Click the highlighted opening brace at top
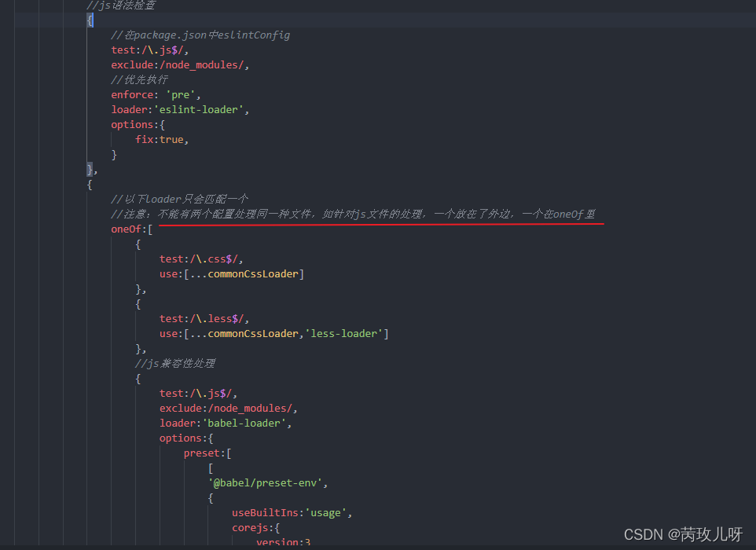Image resolution: width=756 pixels, height=550 pixels. [x=90, y=20]
